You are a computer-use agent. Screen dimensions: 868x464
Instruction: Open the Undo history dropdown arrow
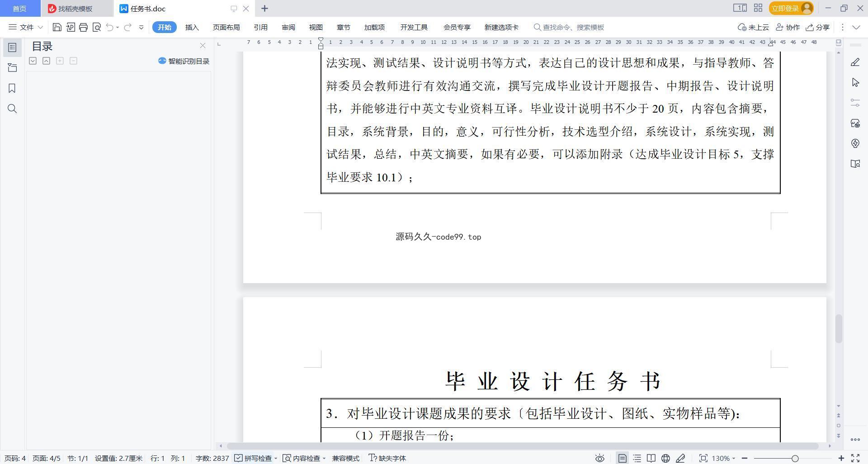pos(118,27)
